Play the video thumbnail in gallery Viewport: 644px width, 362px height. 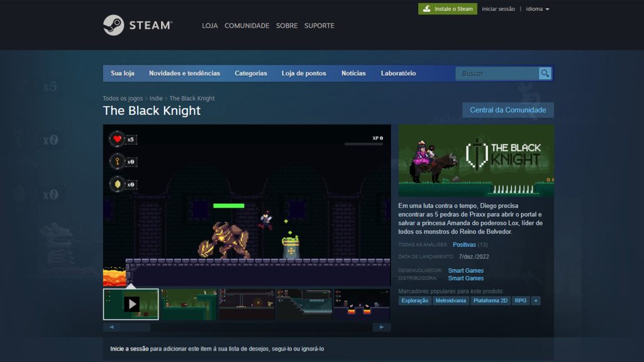tap(131, 304)
